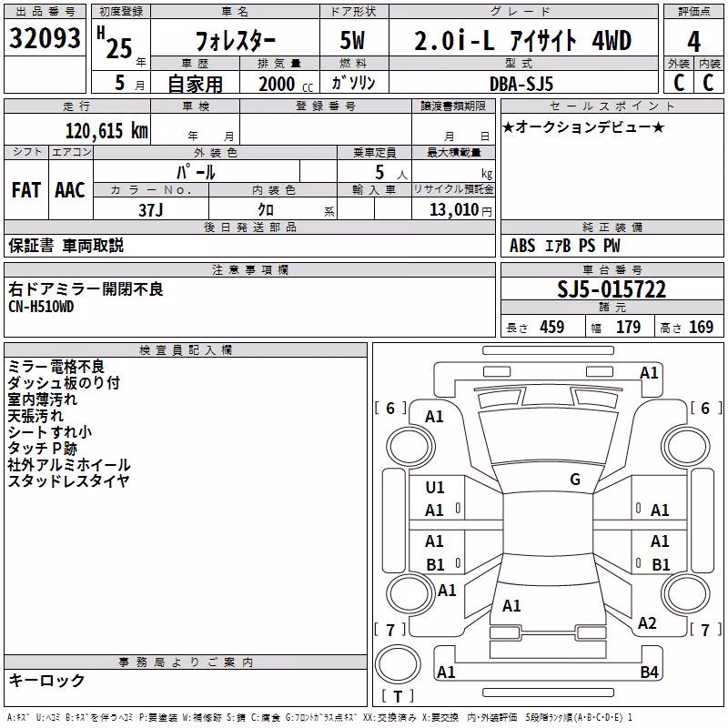Click the recycle deposit 13,010円

[x=460, y=210]
